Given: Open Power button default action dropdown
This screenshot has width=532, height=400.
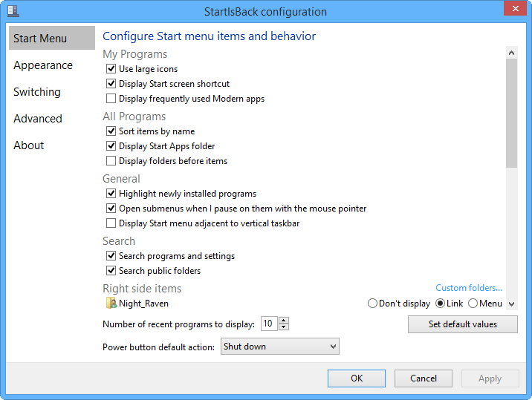Looking at the screenshot, I should pyautogui.click(x=280, y=347).
